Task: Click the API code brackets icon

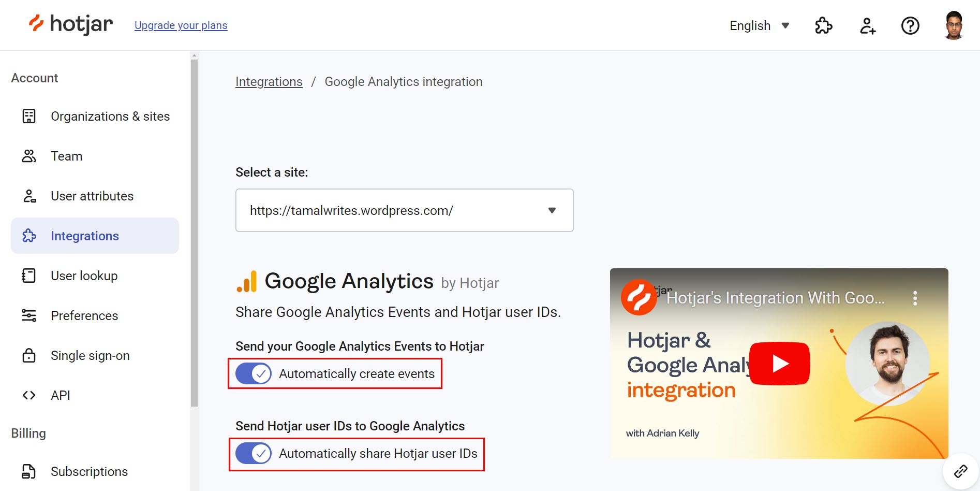Action: [x=29, y=395]
